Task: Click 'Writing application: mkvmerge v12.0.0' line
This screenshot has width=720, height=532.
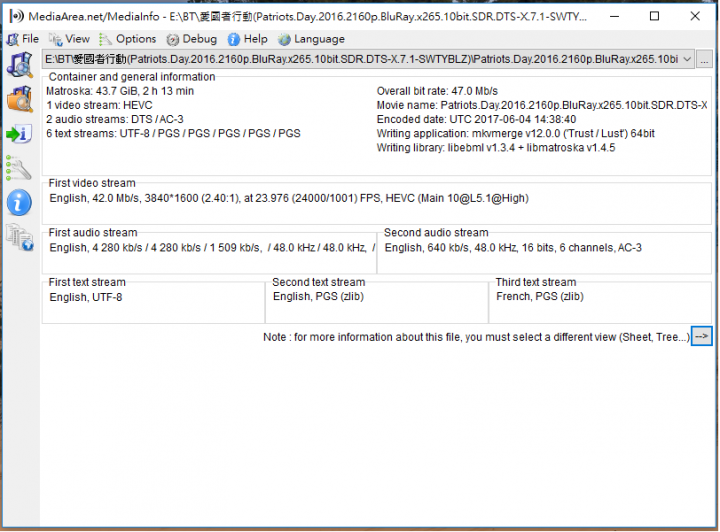Action: pyautogui.click(x=516, y=134)
